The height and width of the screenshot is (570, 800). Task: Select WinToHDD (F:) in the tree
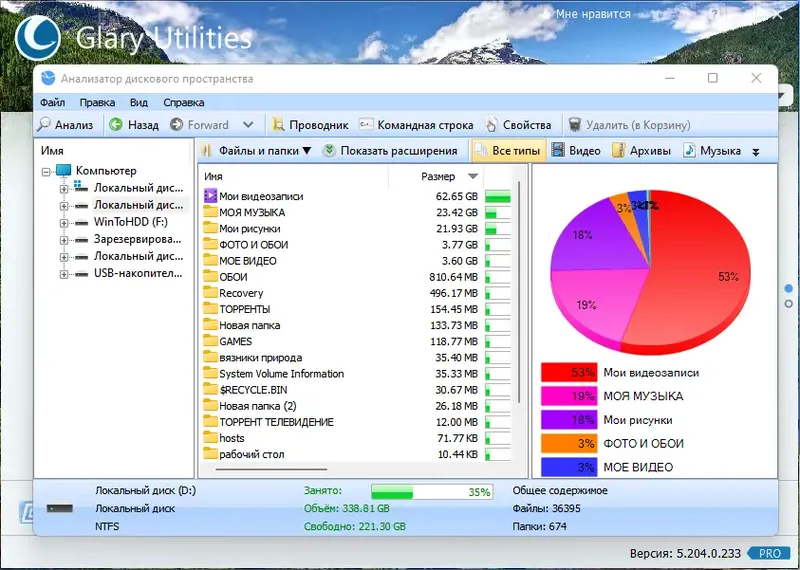(x=131, y=222)
